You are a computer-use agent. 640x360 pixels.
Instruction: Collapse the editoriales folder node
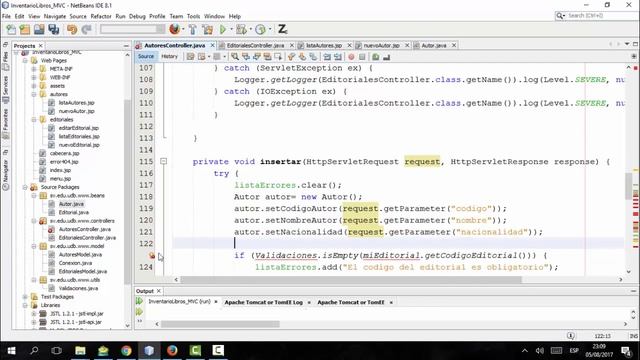(x=34, y=120)
